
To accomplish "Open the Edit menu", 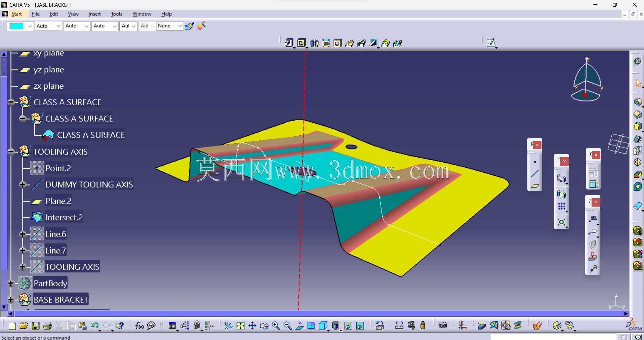I will [54, 14].
